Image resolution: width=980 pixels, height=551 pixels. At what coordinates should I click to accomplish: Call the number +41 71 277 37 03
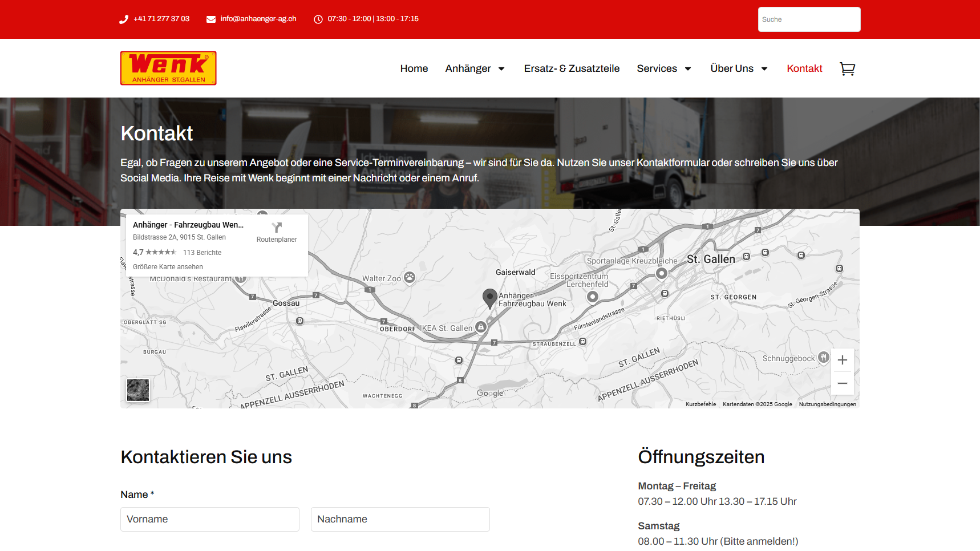161,19
